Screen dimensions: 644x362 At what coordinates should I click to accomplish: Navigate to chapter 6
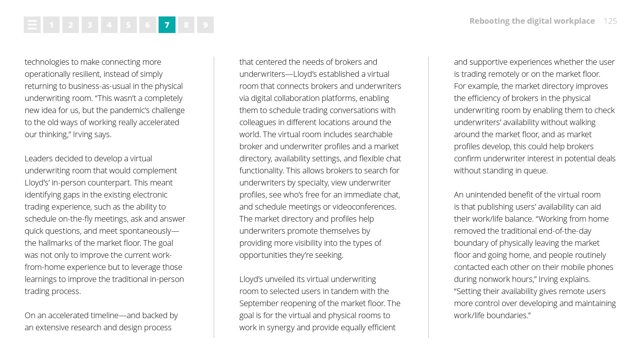click(148, 25)
